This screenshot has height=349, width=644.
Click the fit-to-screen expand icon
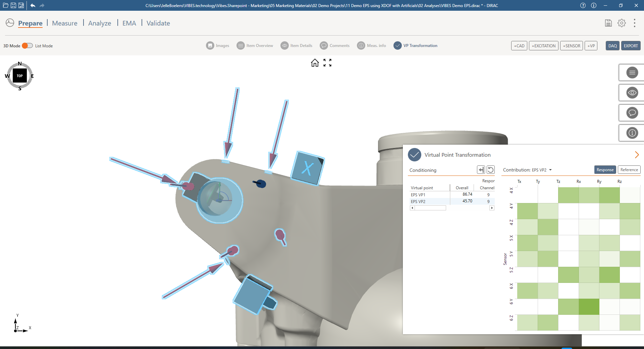click(x=327, y=63)
